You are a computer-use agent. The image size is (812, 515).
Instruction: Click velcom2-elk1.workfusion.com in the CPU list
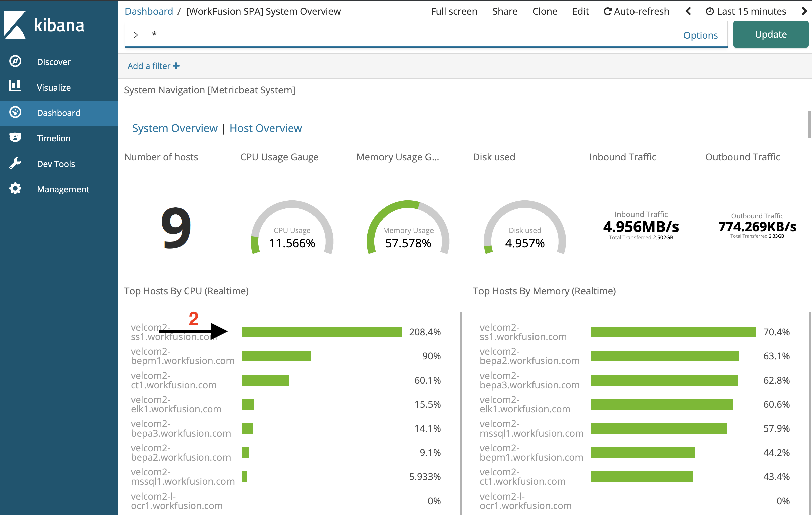click(x=176, y=404)
